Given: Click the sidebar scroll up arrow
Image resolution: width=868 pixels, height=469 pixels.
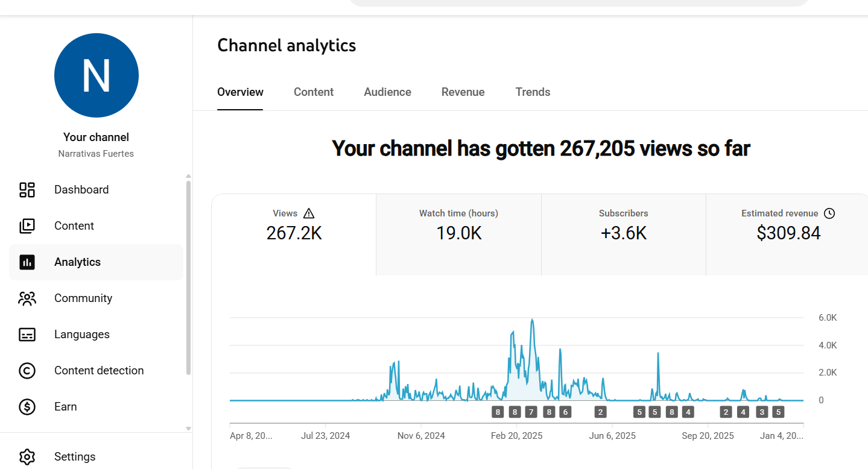Looking at the screenshot, I should click(x=188, y=175).
